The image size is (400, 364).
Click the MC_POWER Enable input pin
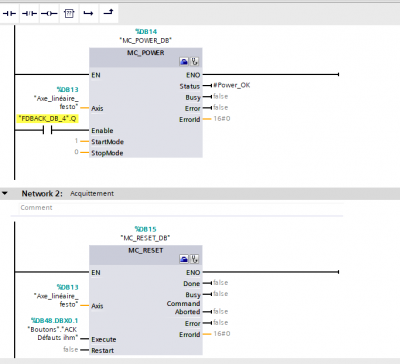(102, 131)
